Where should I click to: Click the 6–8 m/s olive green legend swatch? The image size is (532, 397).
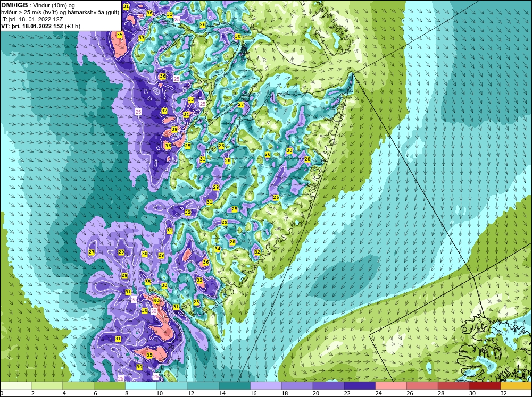(110, 385)
